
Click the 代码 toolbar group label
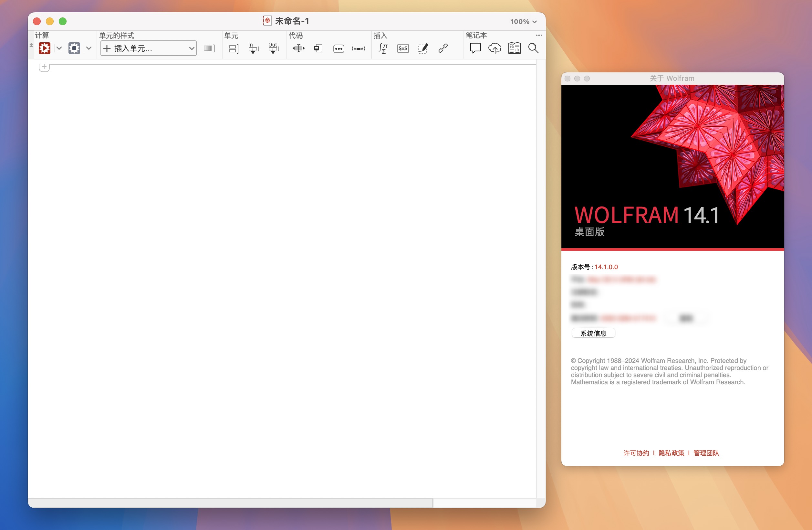pyautogui.click(x=296, y=36)
